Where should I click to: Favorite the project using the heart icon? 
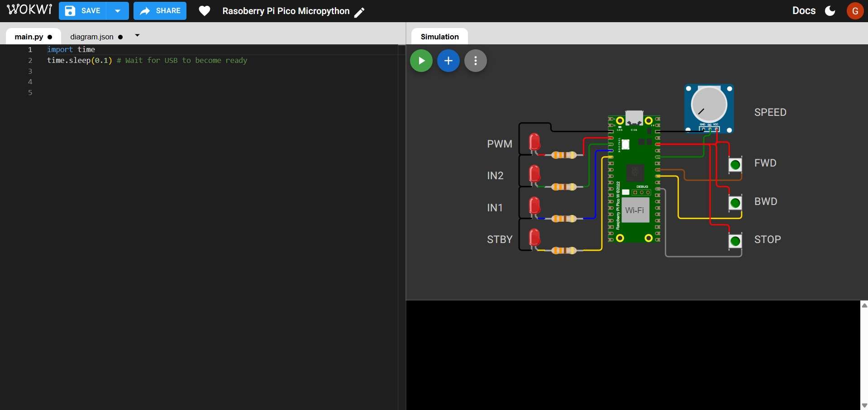click(x=204, y=10)
